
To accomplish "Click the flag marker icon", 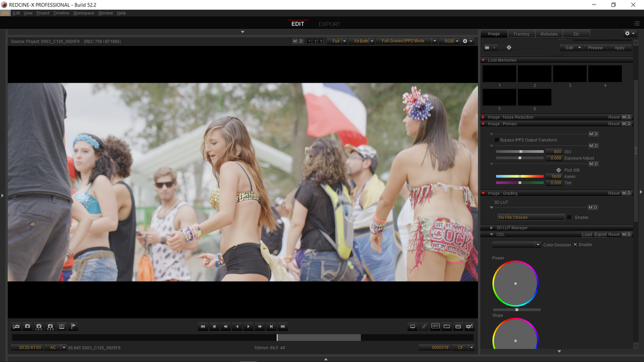I will 73,326.
